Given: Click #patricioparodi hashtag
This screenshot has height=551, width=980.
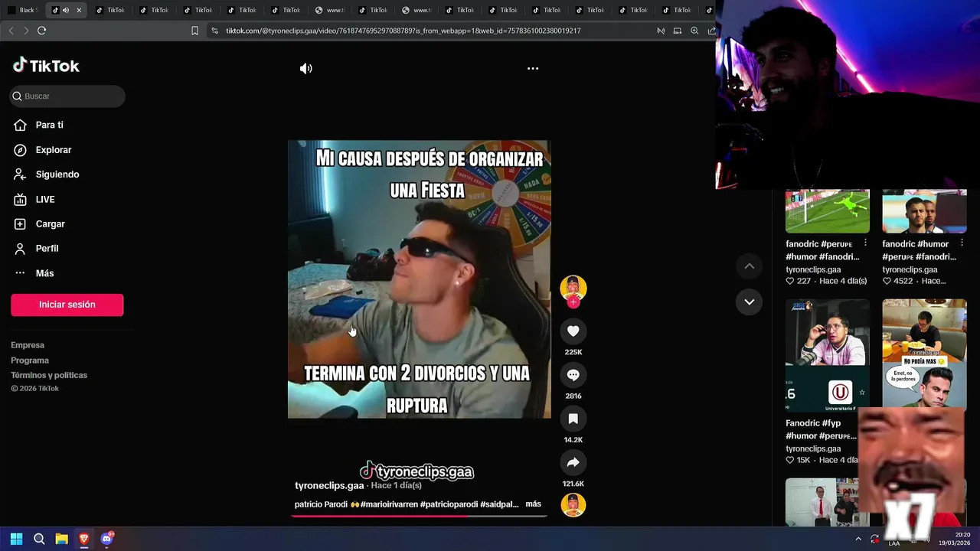Looking at the screenshot, I should point(449,504).
